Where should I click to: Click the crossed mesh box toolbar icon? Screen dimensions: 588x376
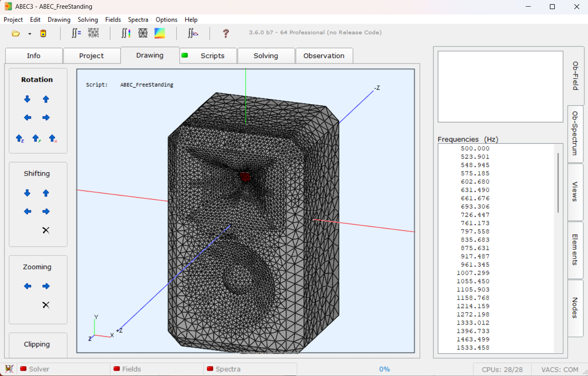point(143,33)
